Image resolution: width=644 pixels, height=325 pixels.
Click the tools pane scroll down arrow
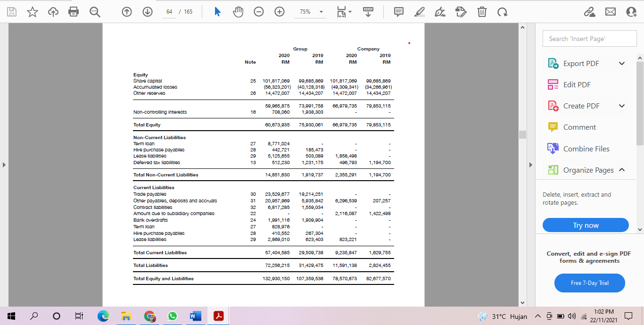tap(640, 229)
